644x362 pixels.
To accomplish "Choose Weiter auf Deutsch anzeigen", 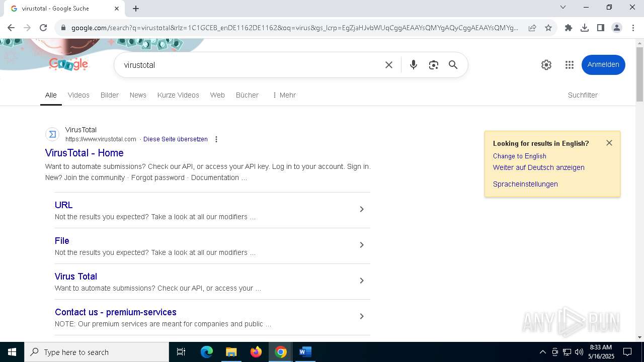I will click(539, 167).
